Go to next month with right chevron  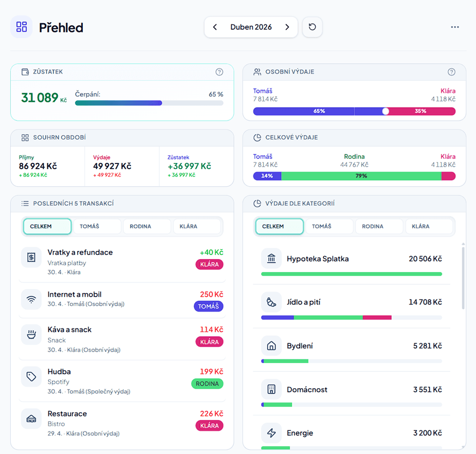click(287, 27)
